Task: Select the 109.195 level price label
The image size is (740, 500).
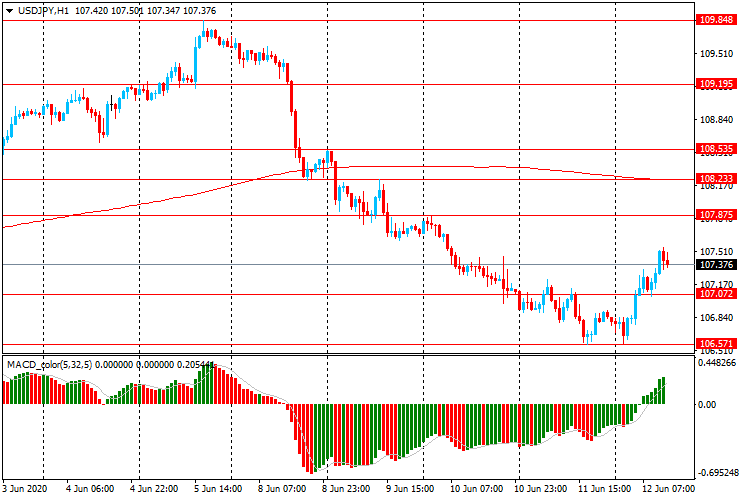Action: tap(716, 84)
